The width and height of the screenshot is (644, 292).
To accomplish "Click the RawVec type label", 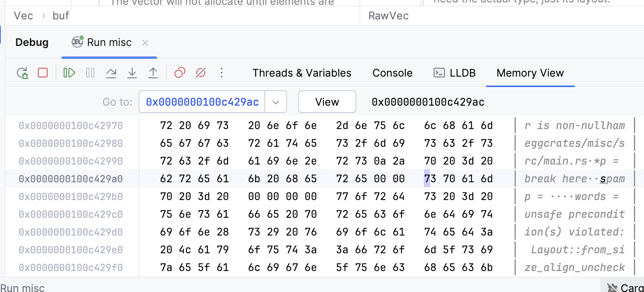I will coord(388,16).
